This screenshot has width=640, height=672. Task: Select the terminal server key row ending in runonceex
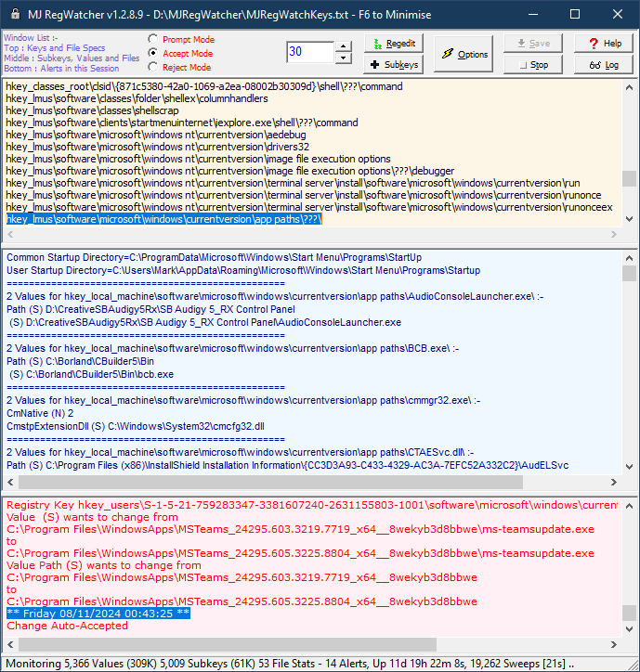point(309,207)
